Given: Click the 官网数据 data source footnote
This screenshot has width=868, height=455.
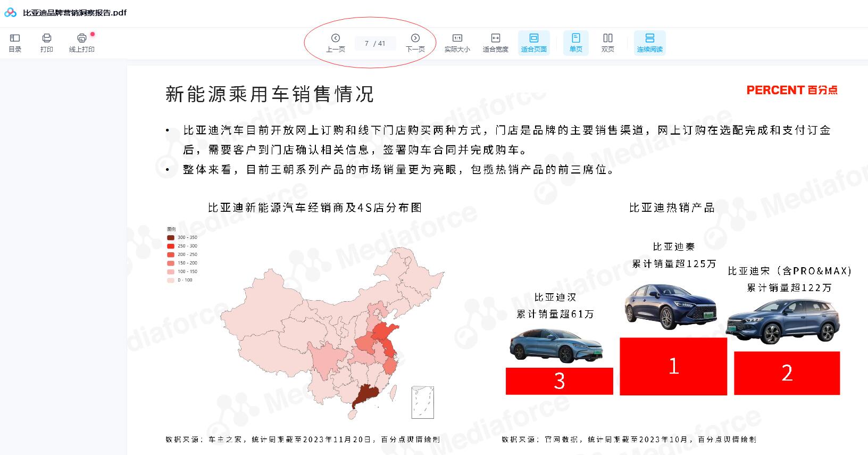Looking at the screenshot, I should point(629,440).
